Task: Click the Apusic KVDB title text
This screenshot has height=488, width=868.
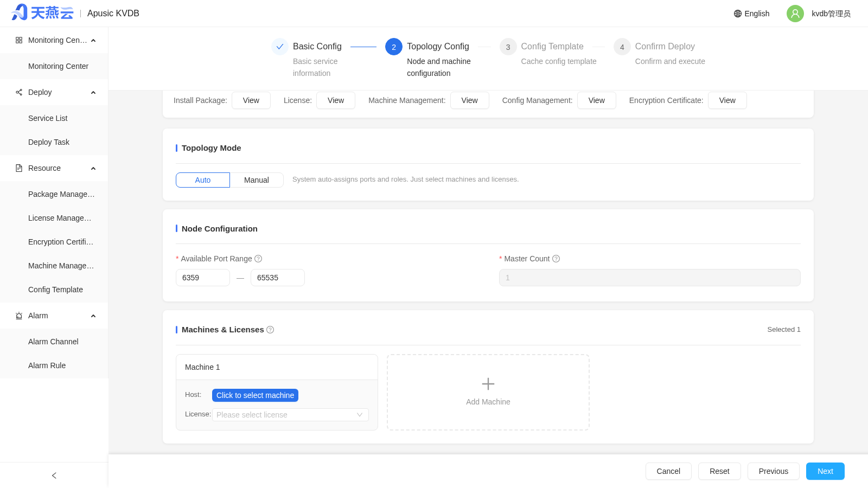Action: coord(113,14)
